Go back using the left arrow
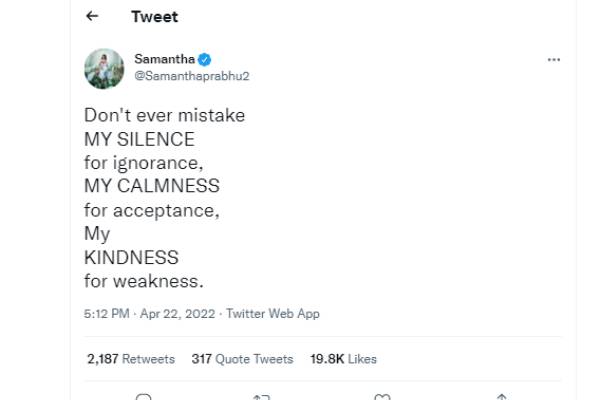 (x=92, y=17)
